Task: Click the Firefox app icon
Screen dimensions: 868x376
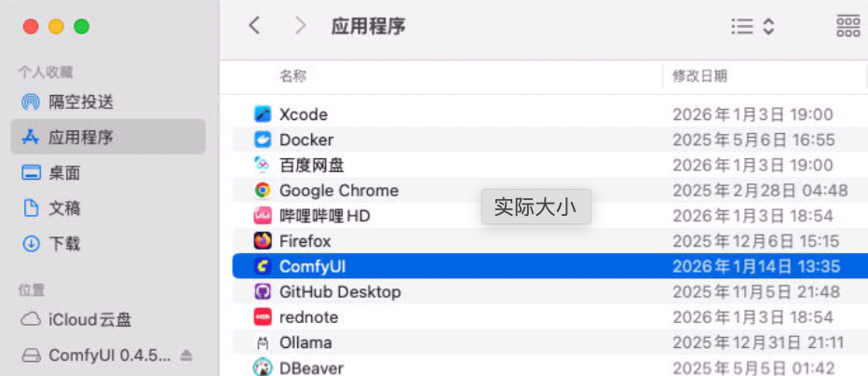Action: coord(263,241)
